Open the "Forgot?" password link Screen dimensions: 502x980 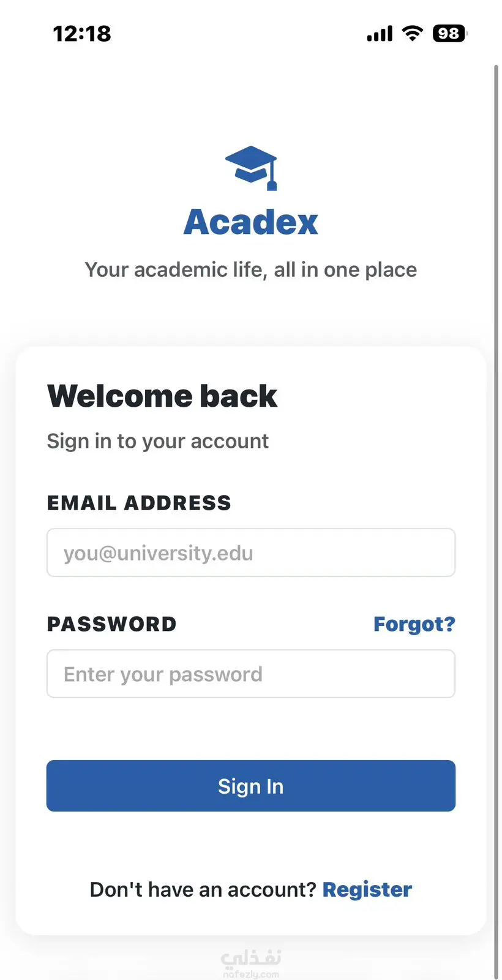coord(414,624)
